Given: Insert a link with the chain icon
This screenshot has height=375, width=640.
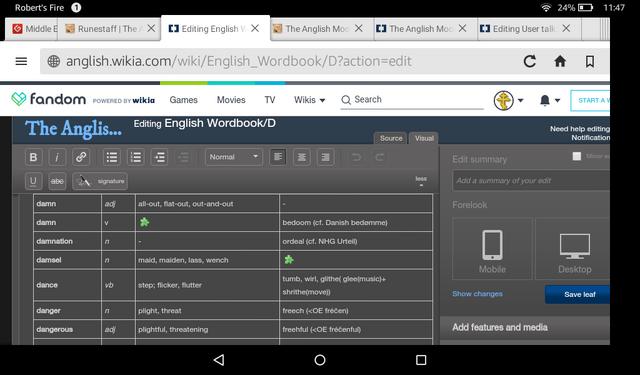Looking at the screenshot, I should (x=81, y=157).
